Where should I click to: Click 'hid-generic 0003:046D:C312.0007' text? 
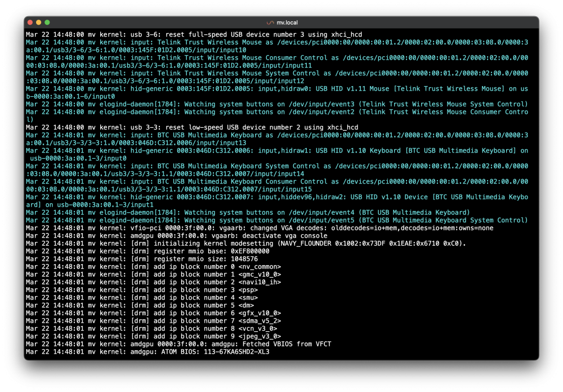[x=192, y=197]
